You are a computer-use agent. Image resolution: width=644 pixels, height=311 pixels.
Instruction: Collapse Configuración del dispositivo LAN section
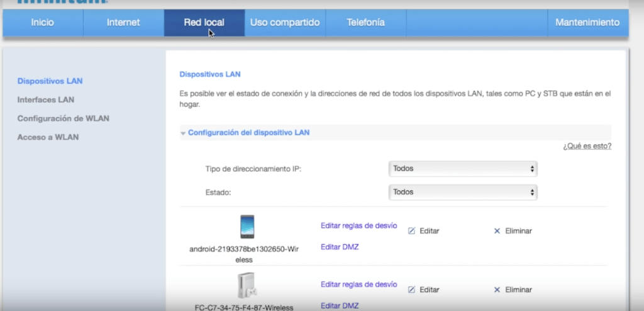click(183, 133)
